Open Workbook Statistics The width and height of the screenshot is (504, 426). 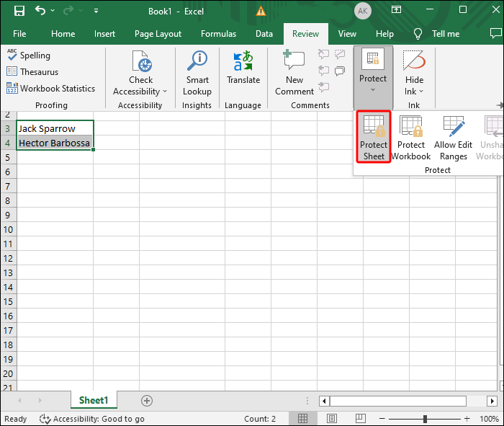(x=50, y=89)
